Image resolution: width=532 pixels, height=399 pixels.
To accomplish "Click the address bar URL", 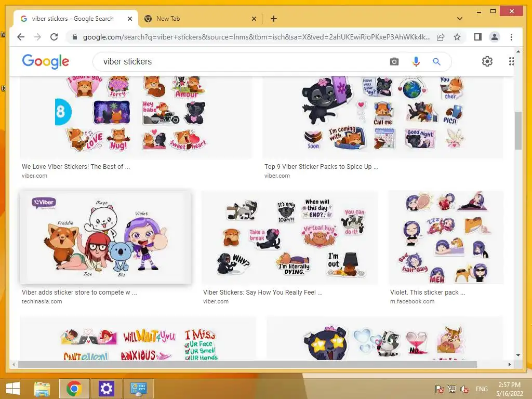I will [257, 37].
